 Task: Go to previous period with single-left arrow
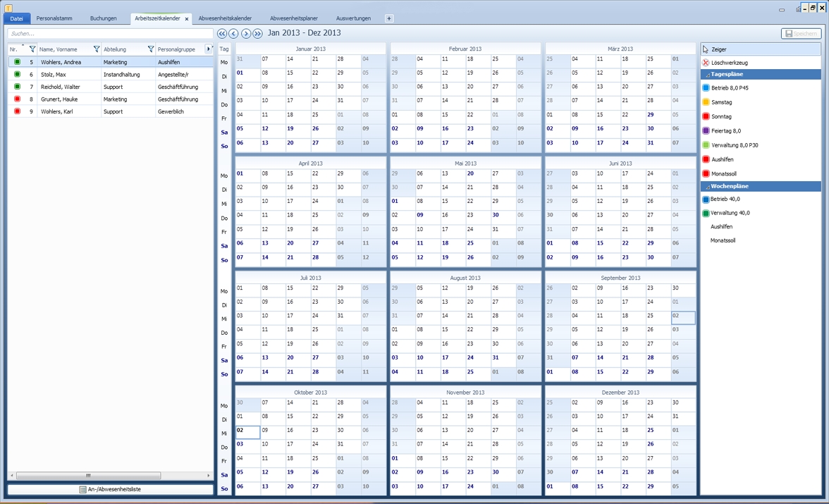(x=234, y=33)
